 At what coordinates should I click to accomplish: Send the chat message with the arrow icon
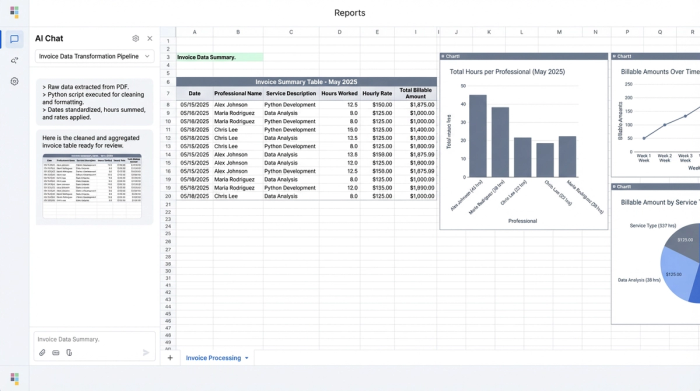(146, 353)
